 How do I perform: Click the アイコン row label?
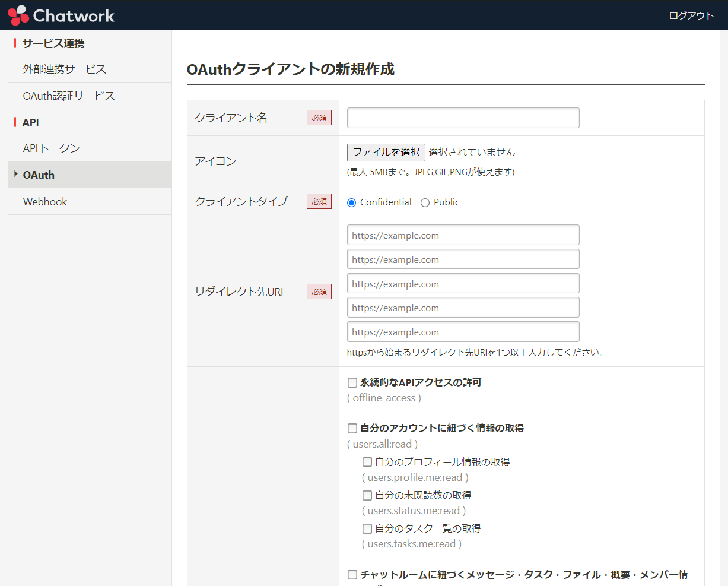(x=215, y=161)
